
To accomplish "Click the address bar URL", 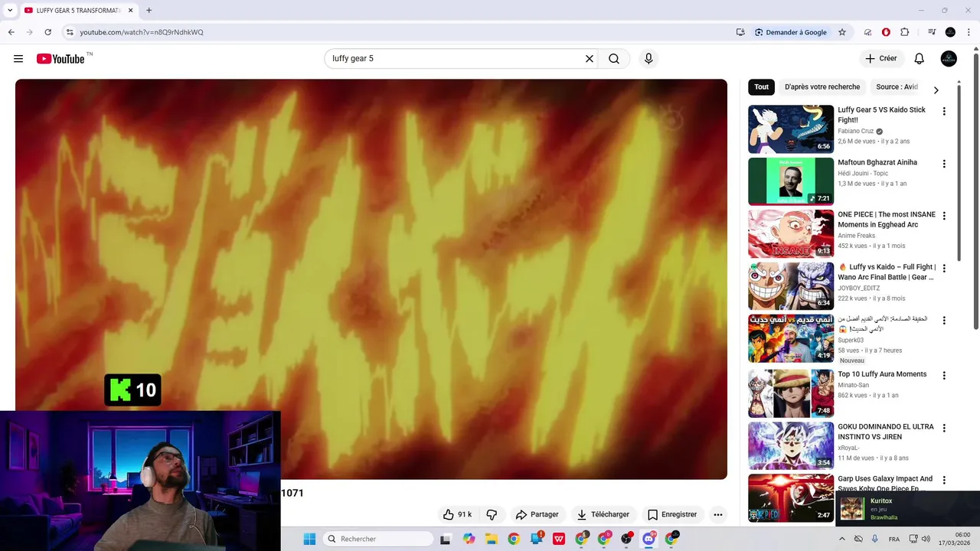I will pos(142,32).
